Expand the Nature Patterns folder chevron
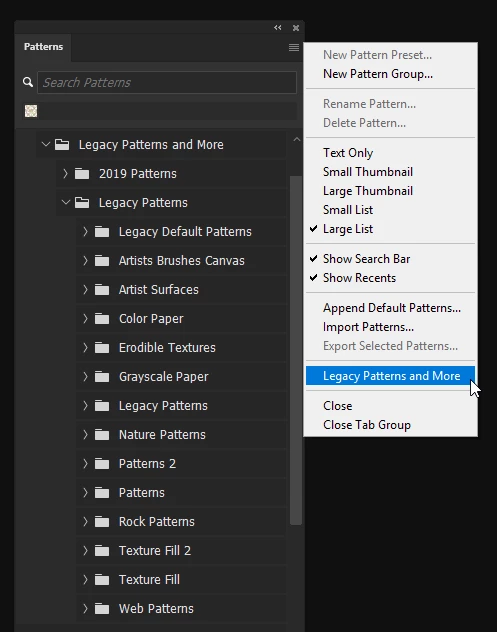 click(85, 434)
